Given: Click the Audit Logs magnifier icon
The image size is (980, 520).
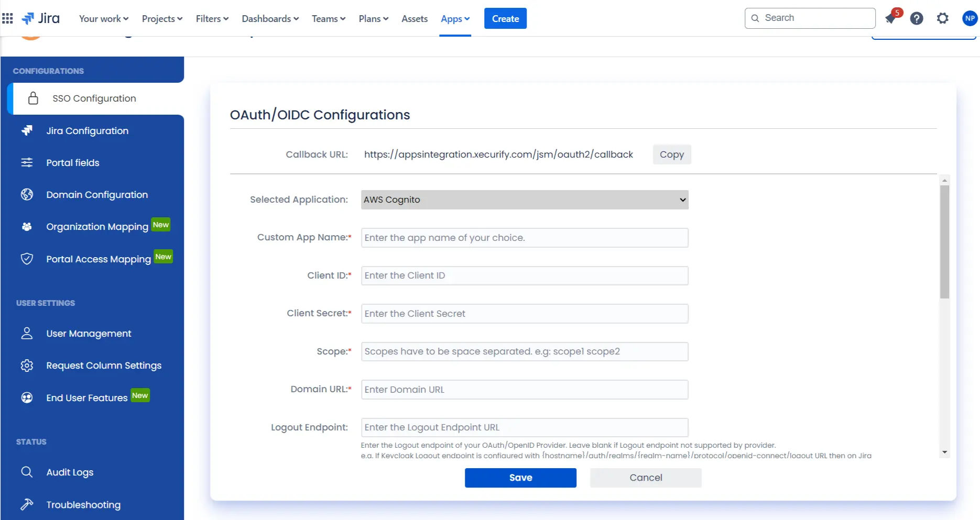Looking at the screenshot, I should click(x=27, y=472).
